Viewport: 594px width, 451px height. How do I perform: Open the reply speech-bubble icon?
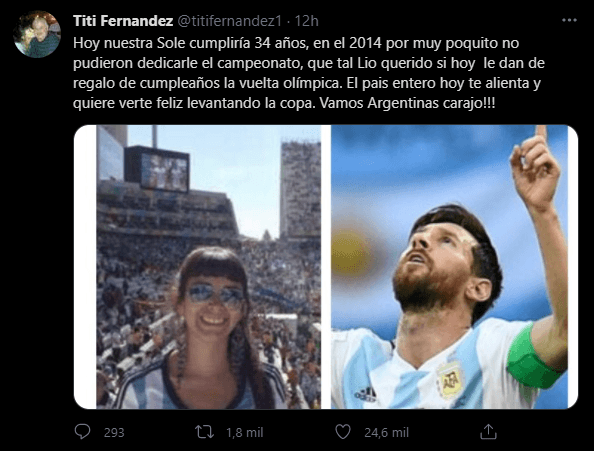click(82, 432)
